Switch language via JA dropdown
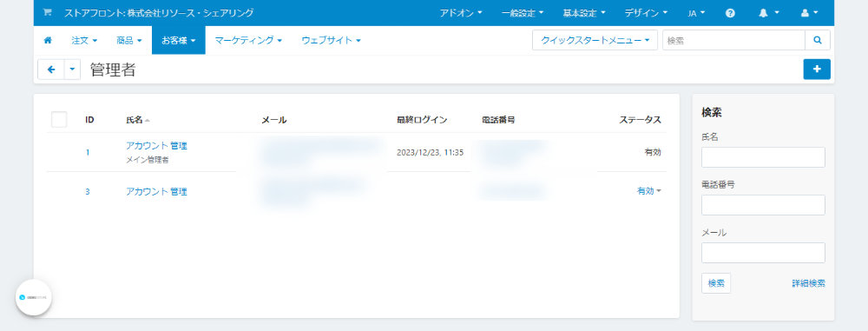The height and width of the screenshot is (331, 868). 696,13
